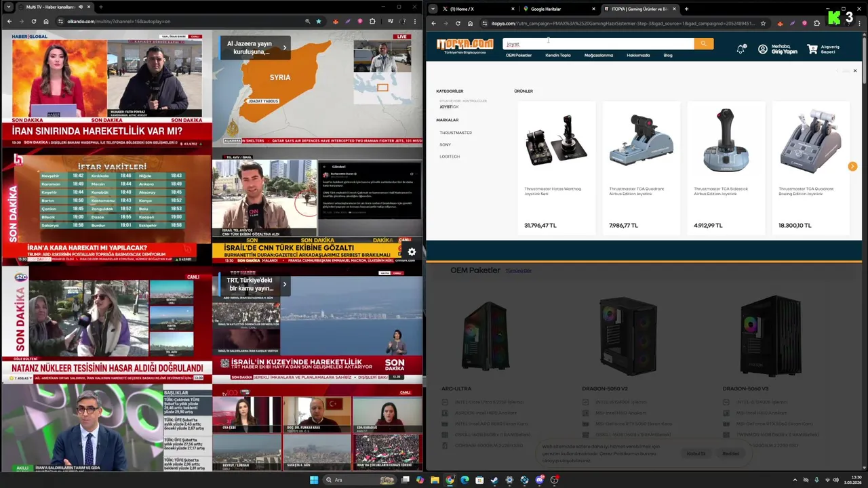The image size is (868, 488).
Task: Open site info for itopya.com address
Action: (x=484, y=23)
